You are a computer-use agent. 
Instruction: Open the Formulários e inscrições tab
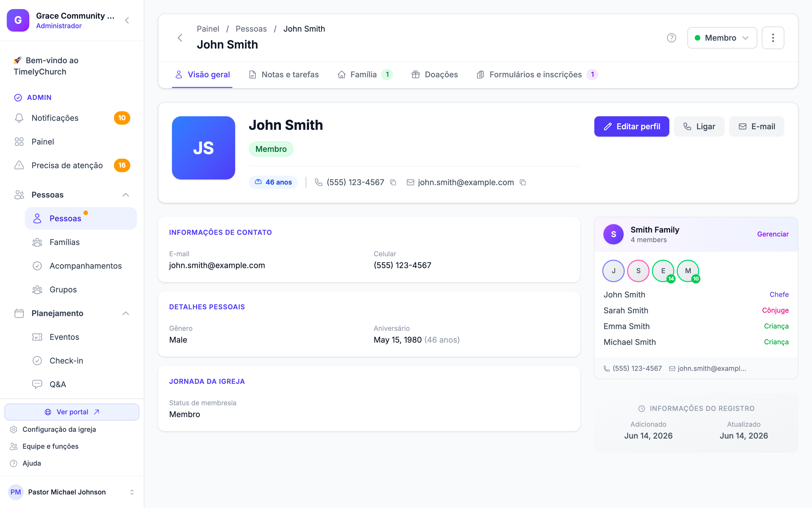pos(537,75)
